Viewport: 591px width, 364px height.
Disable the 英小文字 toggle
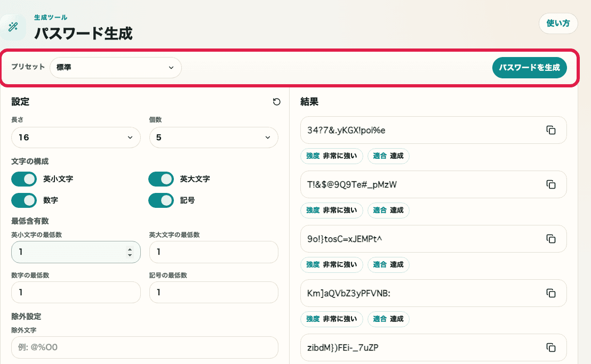[23, 179]
